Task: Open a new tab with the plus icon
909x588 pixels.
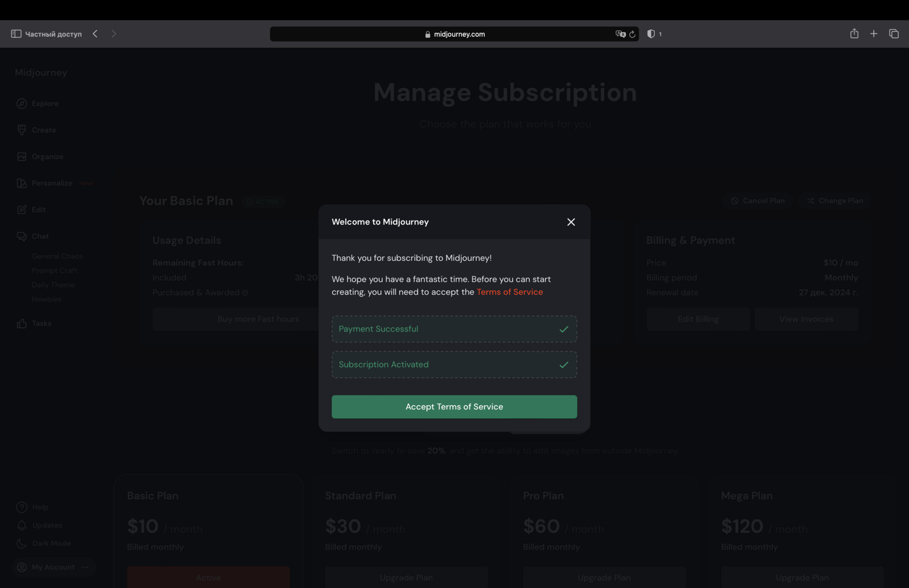Action: click(x=874, y=34)
